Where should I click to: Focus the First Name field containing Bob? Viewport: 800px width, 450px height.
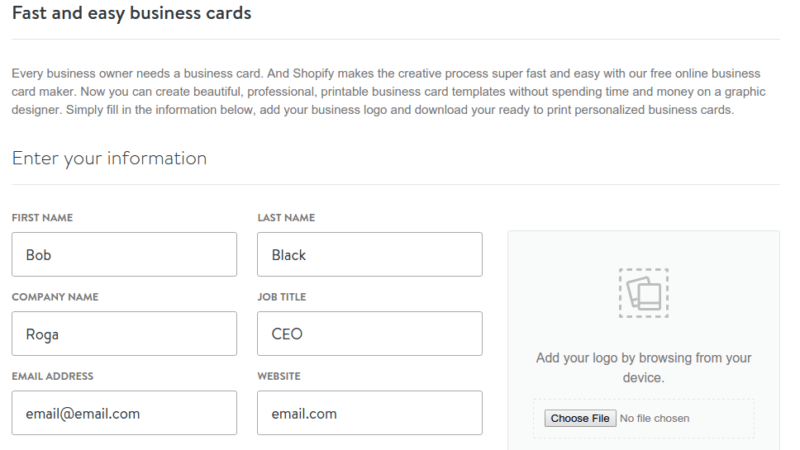(x=125, y=255)
